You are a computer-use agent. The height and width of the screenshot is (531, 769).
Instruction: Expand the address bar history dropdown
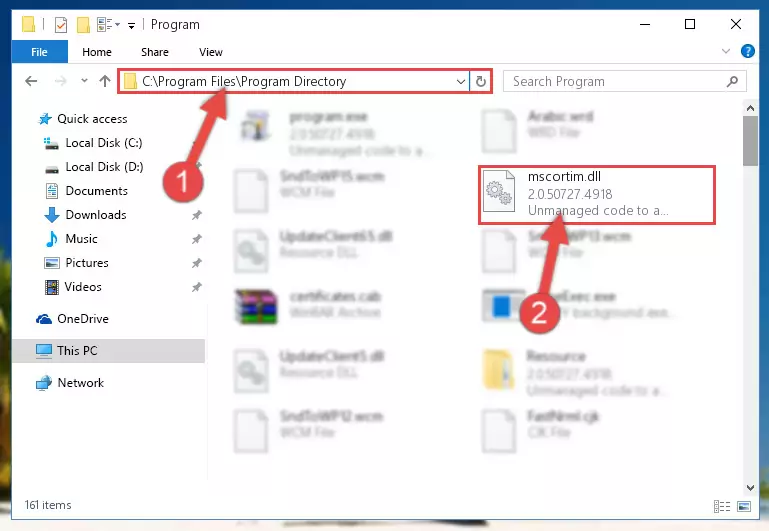pos(461,81)
